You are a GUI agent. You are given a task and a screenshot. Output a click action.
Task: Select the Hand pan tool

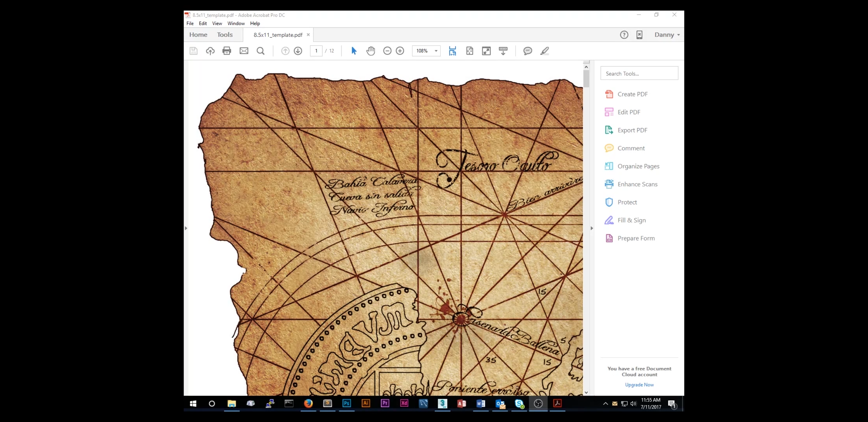371,51
